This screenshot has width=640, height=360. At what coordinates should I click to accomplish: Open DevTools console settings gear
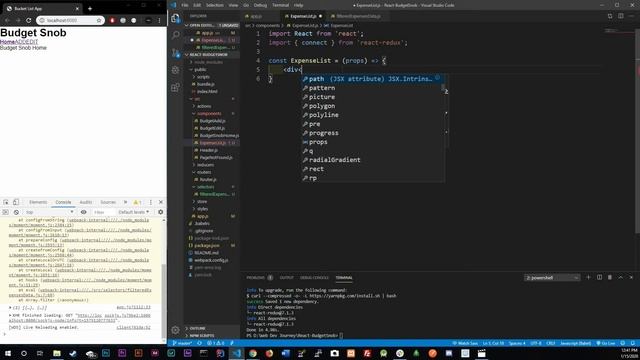tap(160, 212)
